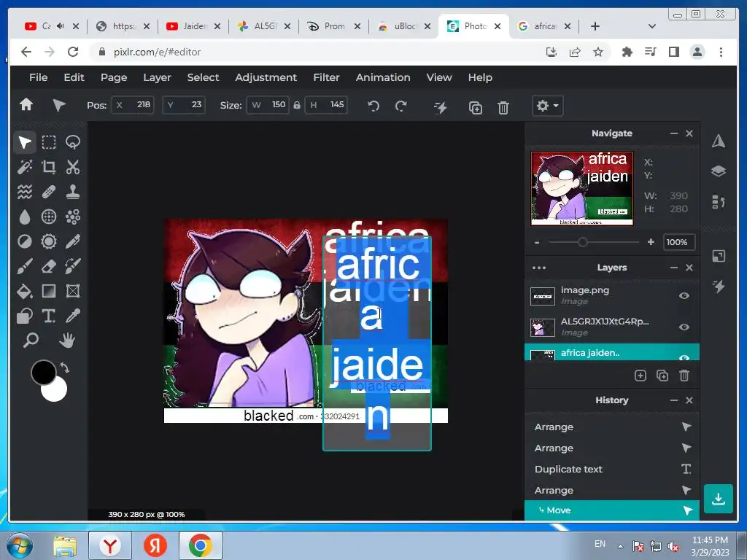Select the Zoom magnifier tool
This screenshot has width=747, height=560.
pos(31,341)
